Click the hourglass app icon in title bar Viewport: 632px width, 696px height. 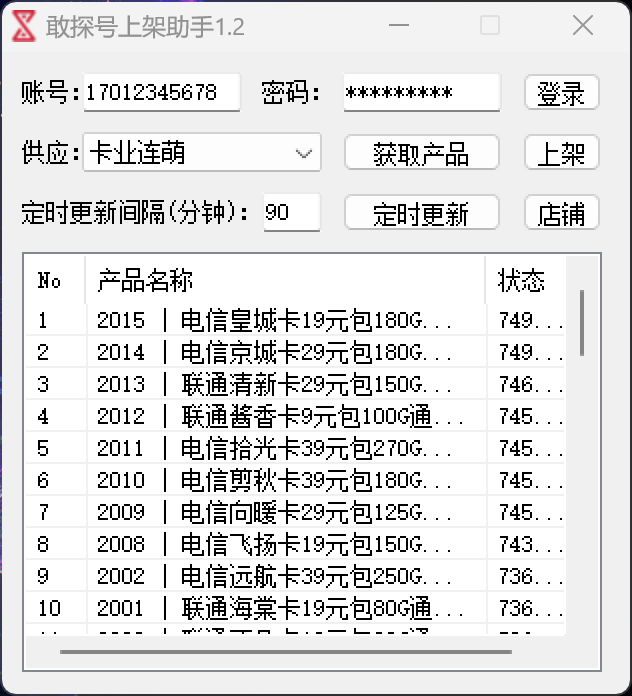[24, 27]
